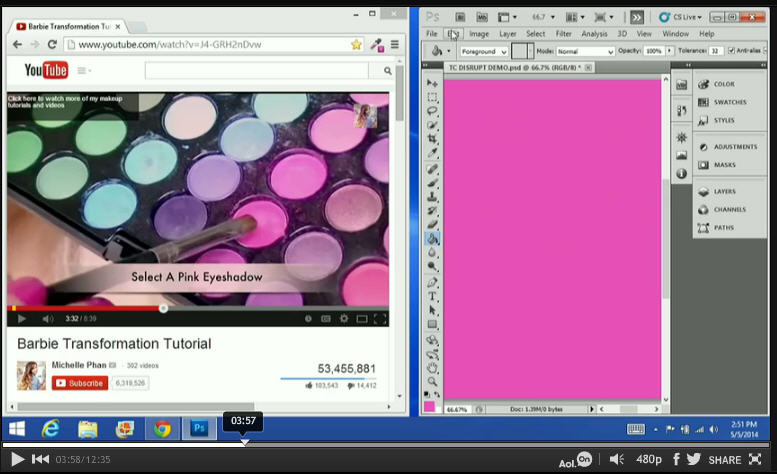Select the Lasso tool
Screen dimensions: 777x474
(432, 111)
